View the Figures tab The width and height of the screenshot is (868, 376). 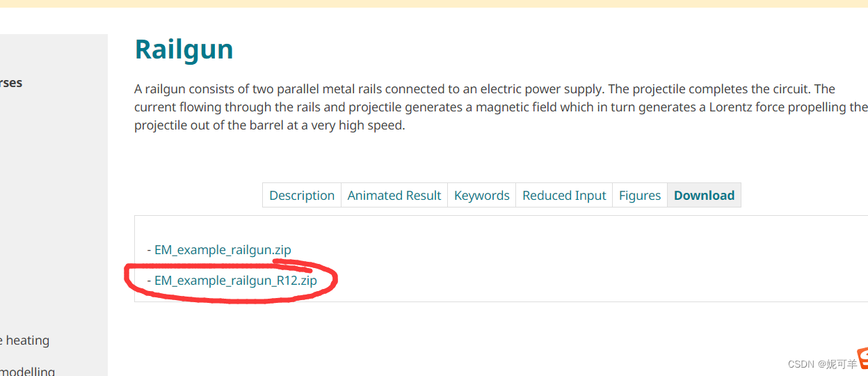[640, 196]
